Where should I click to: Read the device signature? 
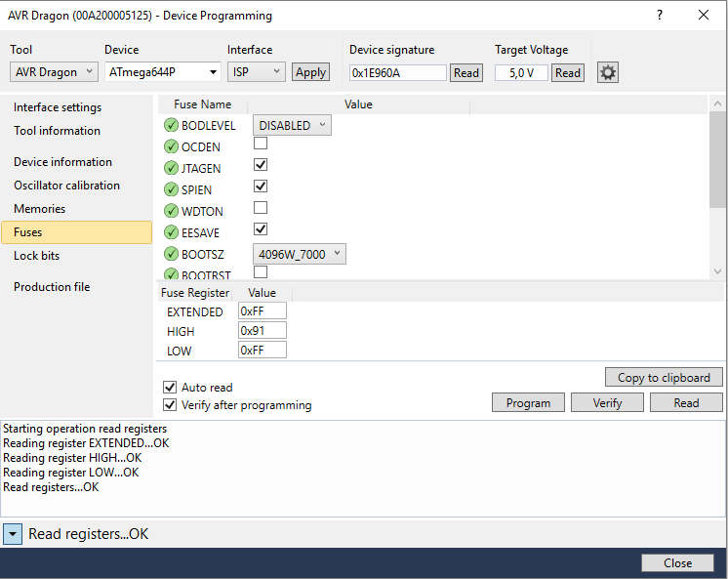(x=466, y=72)
